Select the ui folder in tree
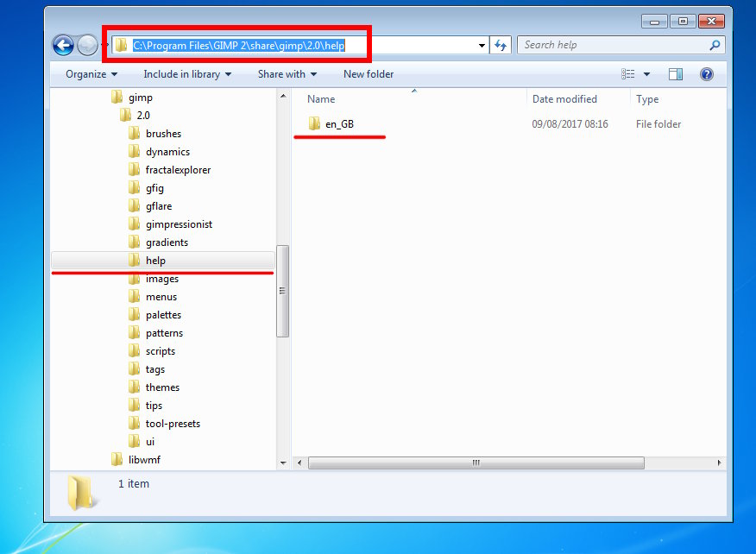This screenshot has height=554, width=756. [x=150, y=442]
